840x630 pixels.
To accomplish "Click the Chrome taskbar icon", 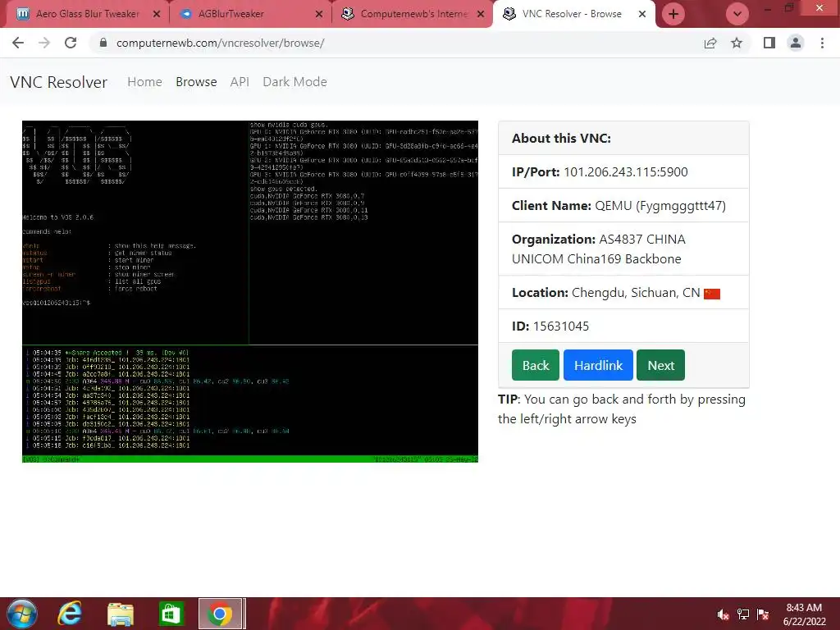I will [220, 614].
